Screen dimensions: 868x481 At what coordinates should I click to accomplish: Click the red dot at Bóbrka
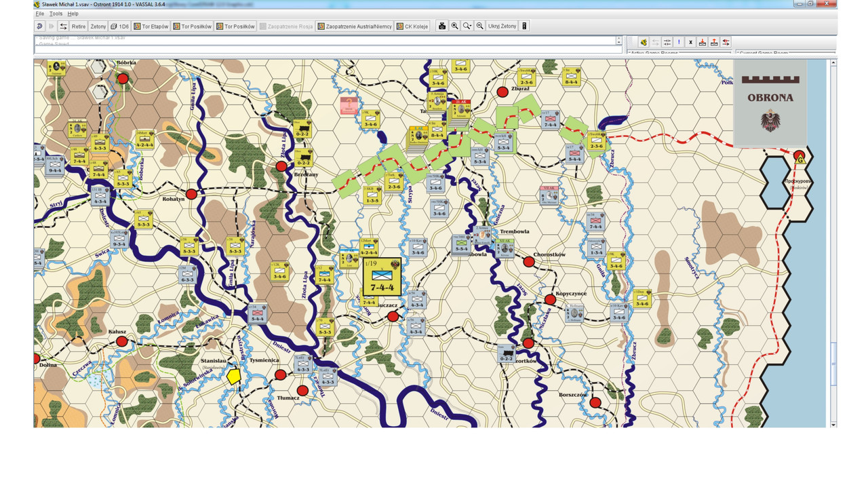[x=123, y=79]
